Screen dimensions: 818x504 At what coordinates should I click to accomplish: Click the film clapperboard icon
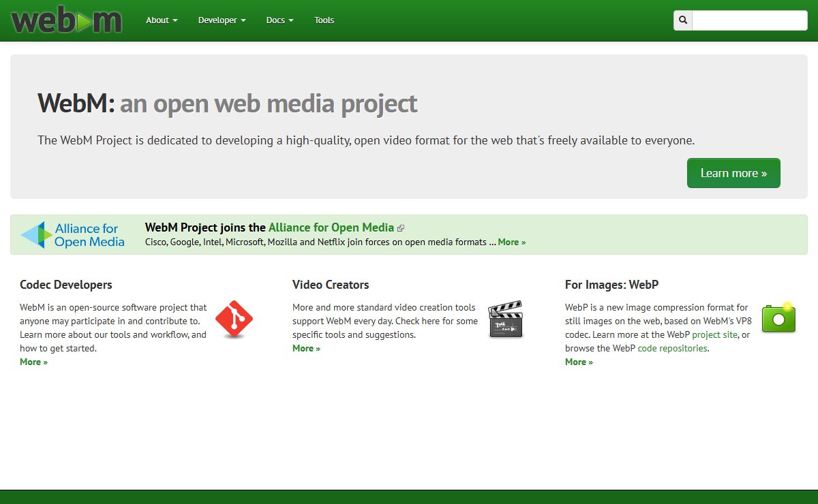(506, 319)
